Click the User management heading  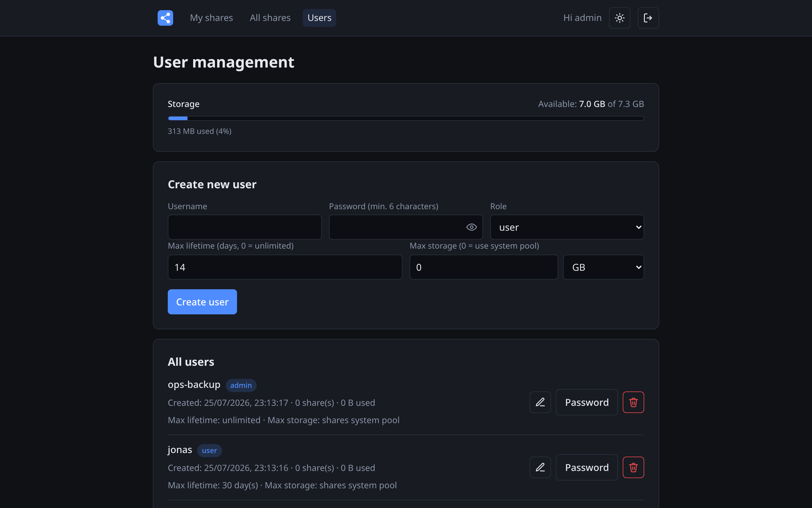tap(224, 62)
